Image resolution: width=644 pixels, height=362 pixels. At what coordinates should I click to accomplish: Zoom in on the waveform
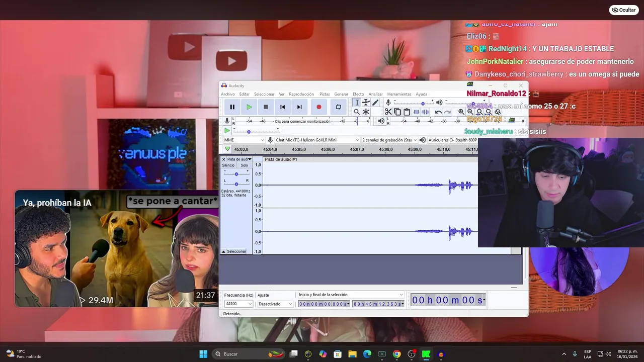pos(461,112)
